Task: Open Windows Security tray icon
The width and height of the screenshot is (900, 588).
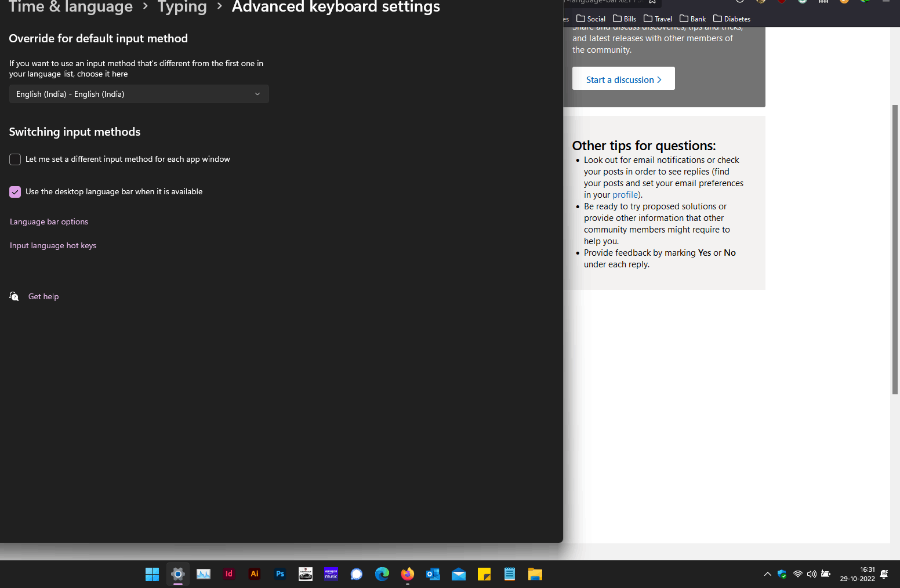Action: 782,574
